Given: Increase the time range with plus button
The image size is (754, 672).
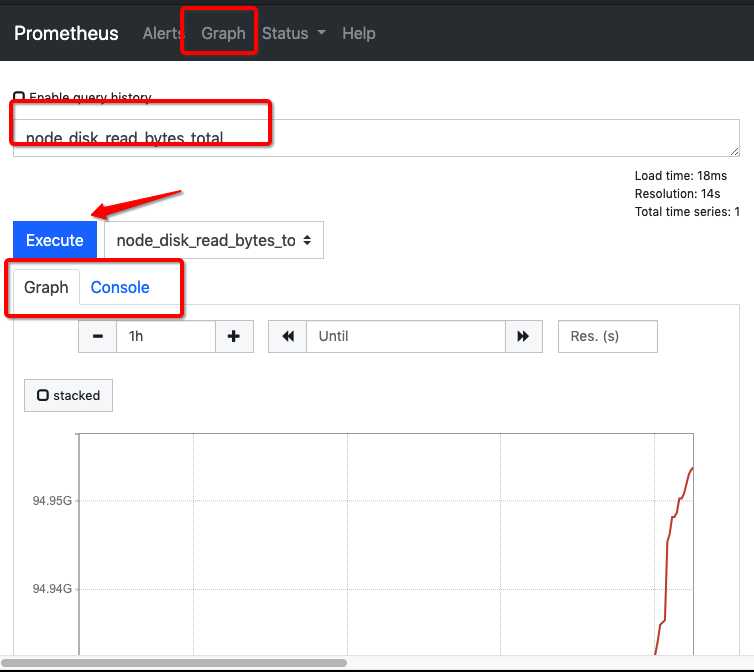Looking at the screenshot, I should 234,336.
